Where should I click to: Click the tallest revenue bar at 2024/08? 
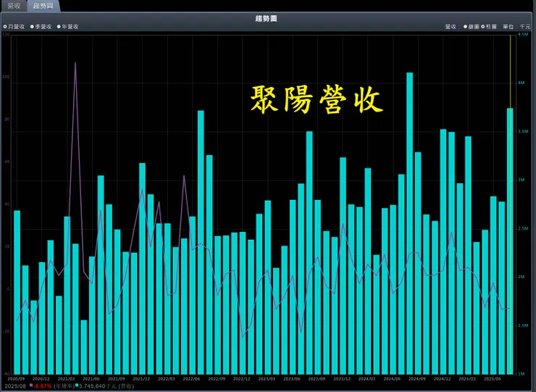pos(409,223)
